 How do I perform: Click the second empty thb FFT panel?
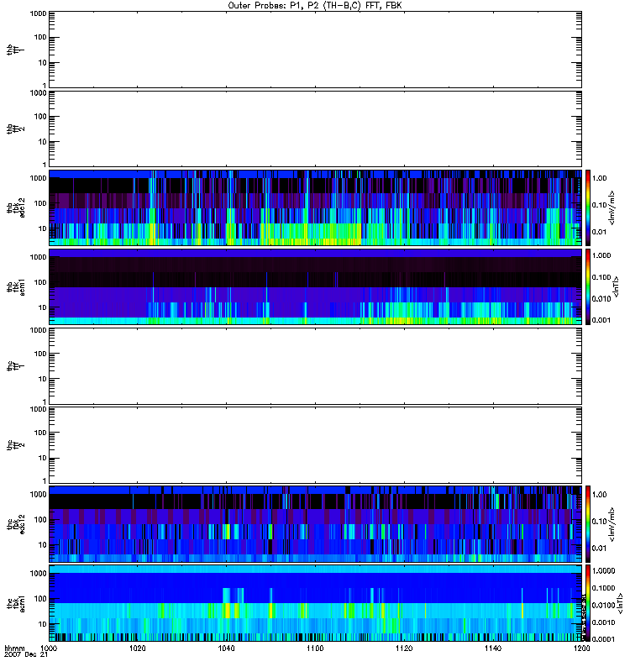pos(315,128)
